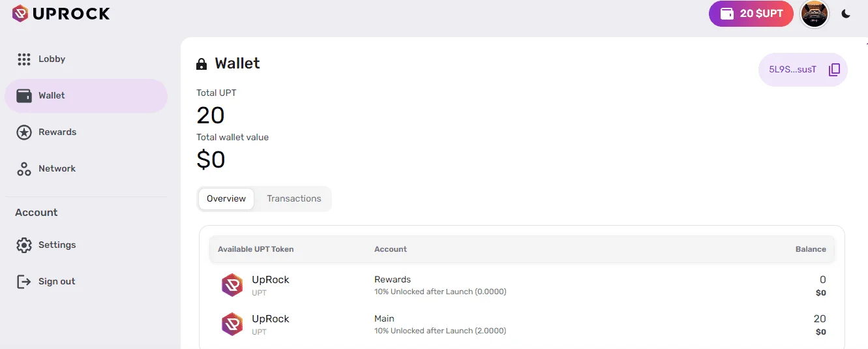Click the balance 20 in the Main row
Viewport: 868px width, 349px height.
pos(820,319)
